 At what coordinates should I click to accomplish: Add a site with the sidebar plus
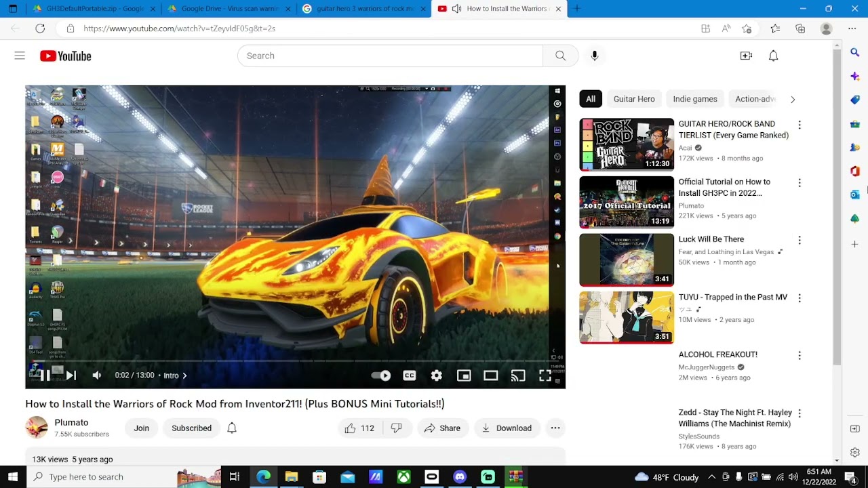click(x=854, y=244)
